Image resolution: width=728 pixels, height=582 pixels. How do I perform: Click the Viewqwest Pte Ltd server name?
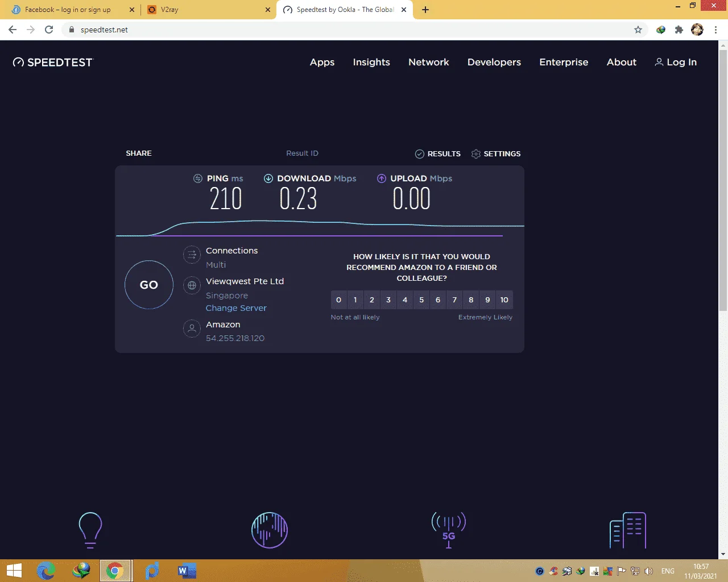click(245, 281)
